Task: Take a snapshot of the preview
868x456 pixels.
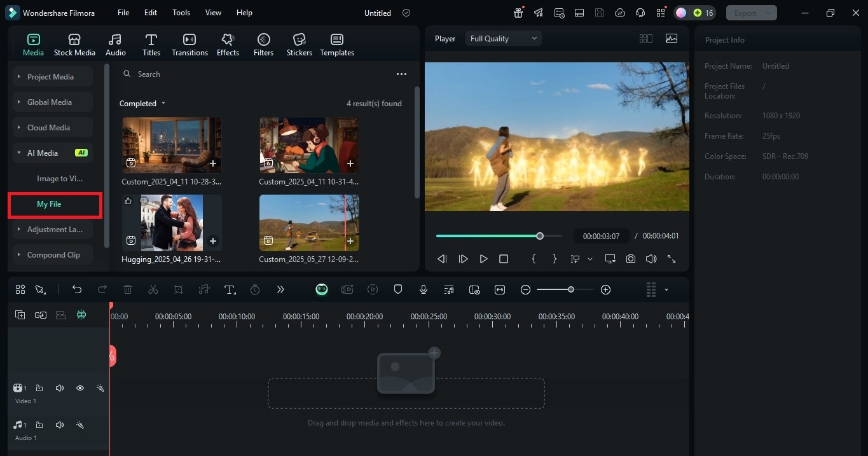Action: 631,259
